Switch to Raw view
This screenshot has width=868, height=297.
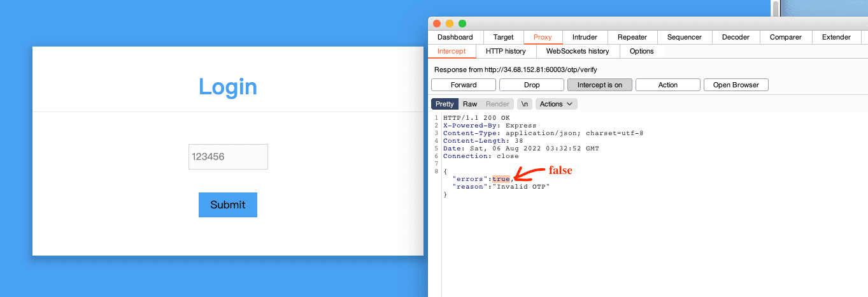coord(470,104)
